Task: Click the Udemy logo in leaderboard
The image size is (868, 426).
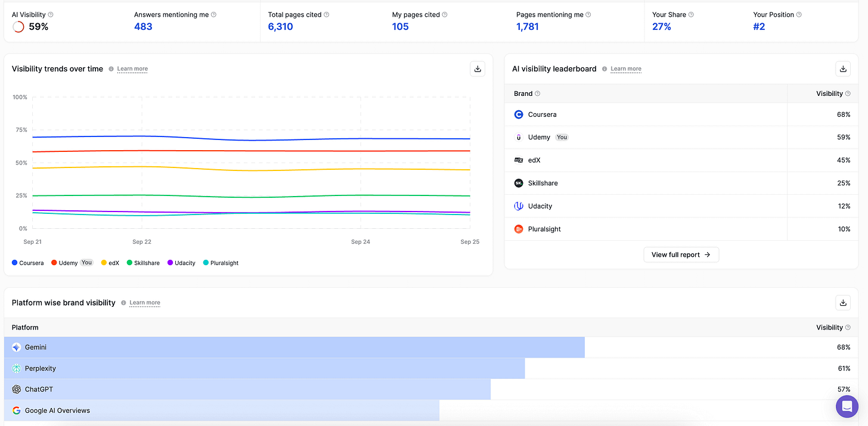Action: (519, 137)
